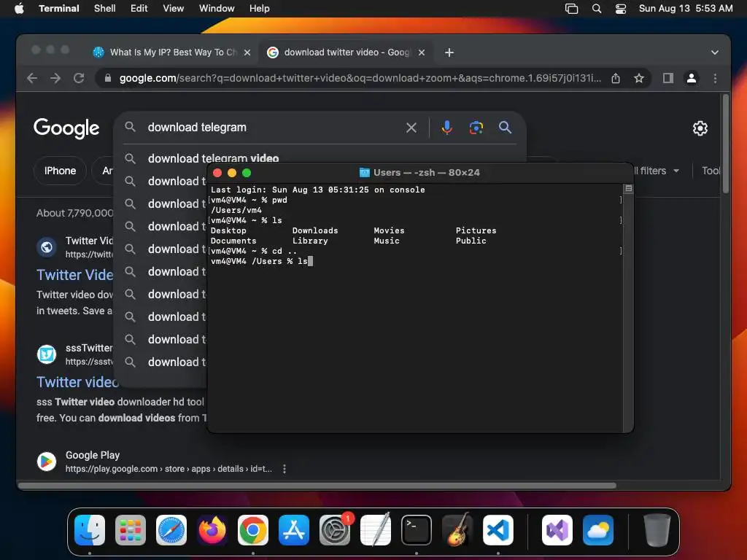Click the Pictures entry in Terminal output
The height and width of the screenshot is (560, 747).
[476, 230]
